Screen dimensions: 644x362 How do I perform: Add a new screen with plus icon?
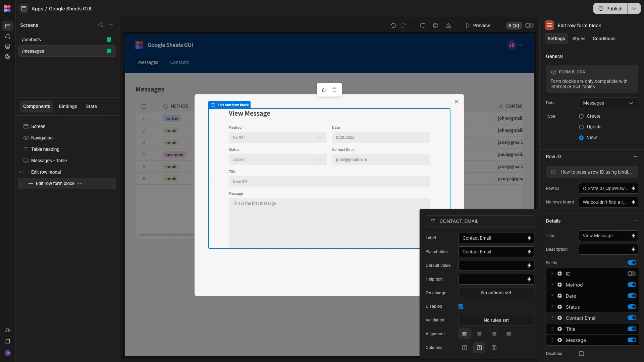[x=111, y=25]
